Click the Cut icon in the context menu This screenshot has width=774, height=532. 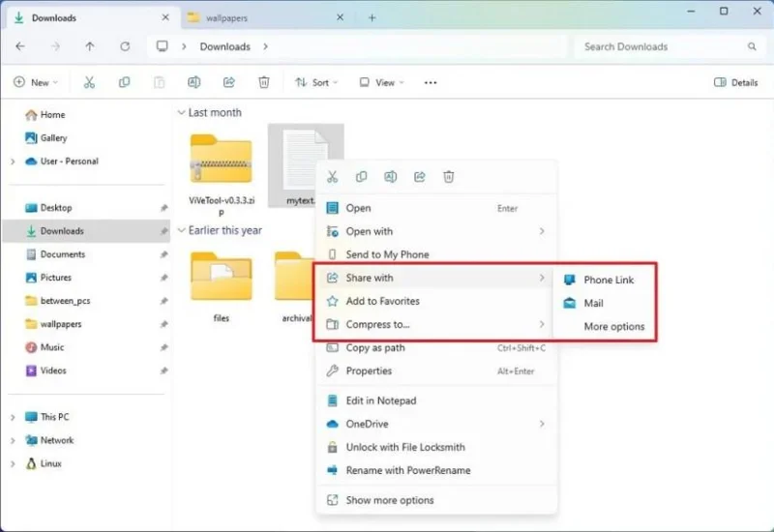click(x=332, y=177)
